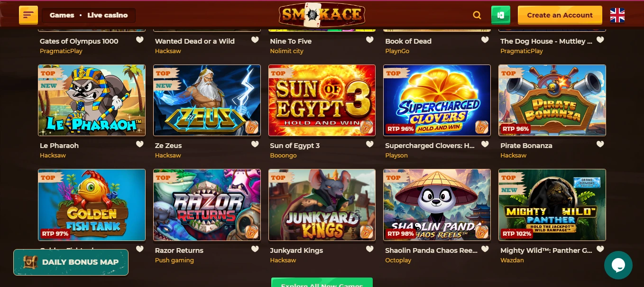
Task: Open the live chat bubble
Action: (618, 265)
